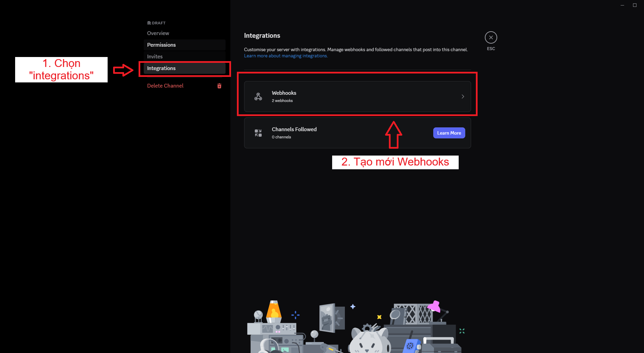
Task: Click the Channels Followed title
Action: (294, 129)
